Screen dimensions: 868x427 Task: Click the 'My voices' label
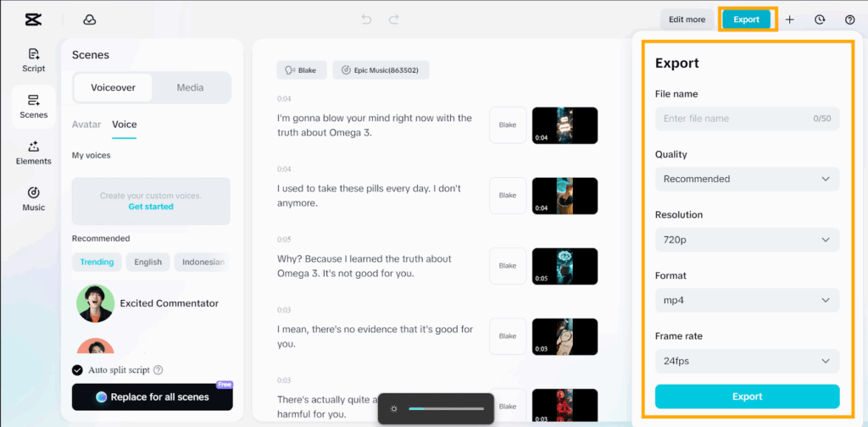click(x=92, y=155)
